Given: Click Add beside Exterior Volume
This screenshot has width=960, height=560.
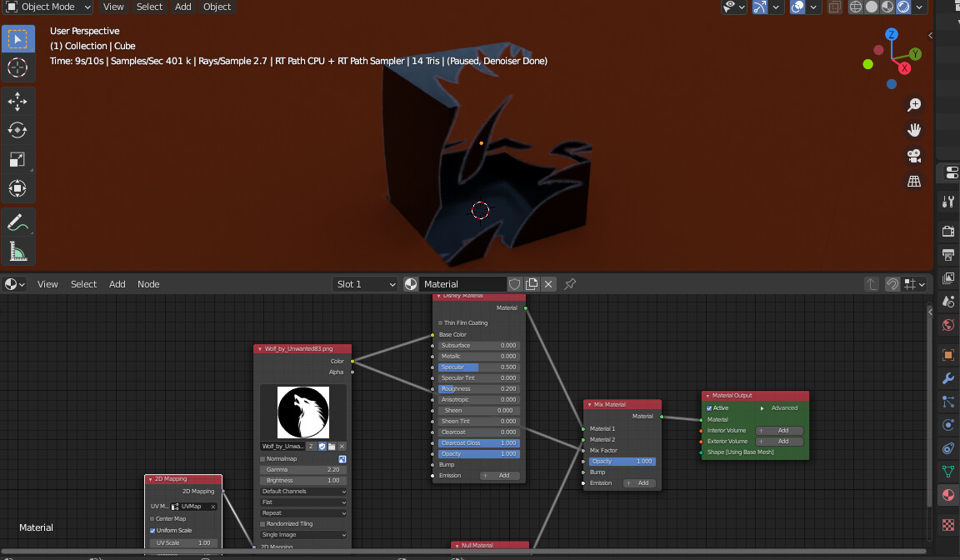Looking at the screenshot, I should (779, 442).
